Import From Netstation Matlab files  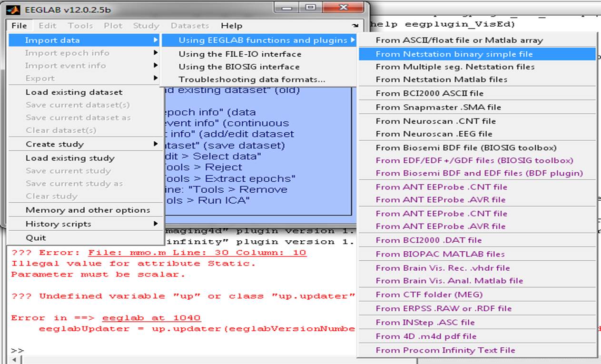pyautogui.click(x=477, y=79)
